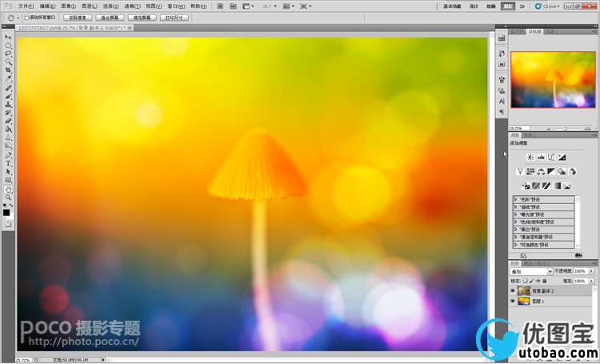Enable the 滚动所有窗口 checkbox
The width and height of the screenshot is (600, 364).
(x=26, y=16)
